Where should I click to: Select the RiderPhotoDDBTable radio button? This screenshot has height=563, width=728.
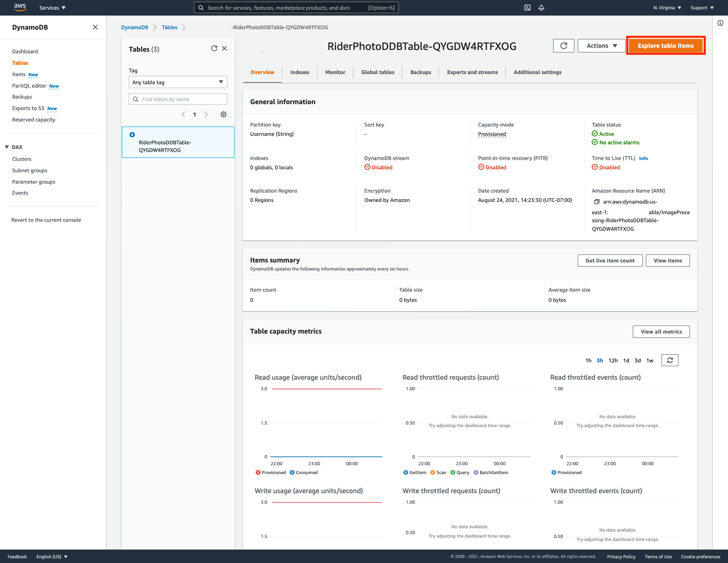pos(132,135)
